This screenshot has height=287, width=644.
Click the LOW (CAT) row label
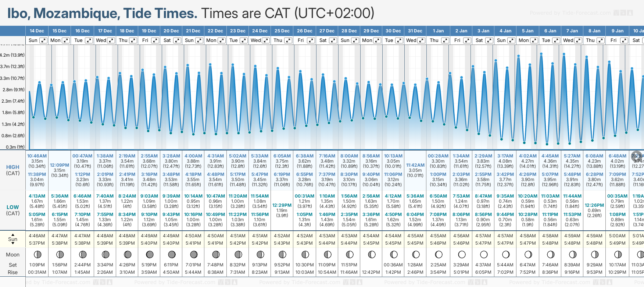[x=13, y=210]
